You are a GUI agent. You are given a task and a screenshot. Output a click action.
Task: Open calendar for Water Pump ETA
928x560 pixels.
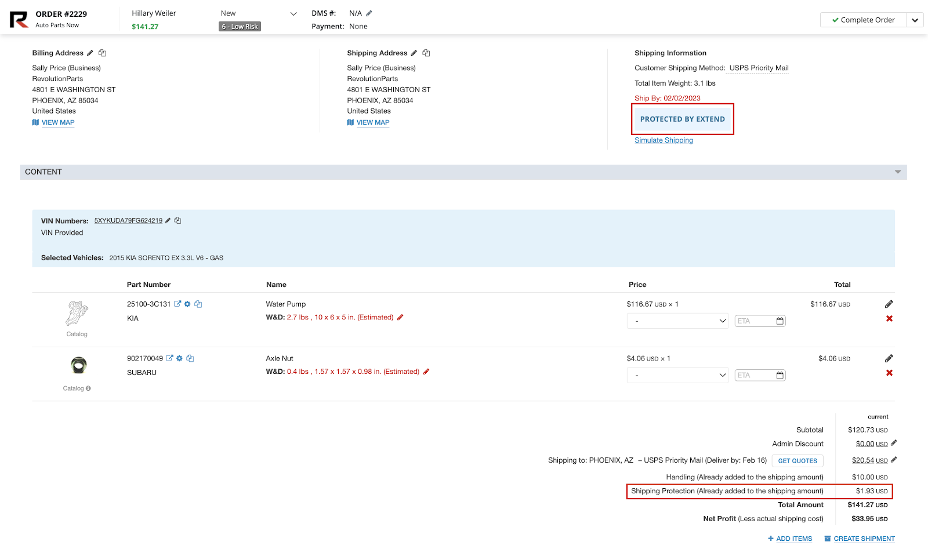[x=780, y=321]
